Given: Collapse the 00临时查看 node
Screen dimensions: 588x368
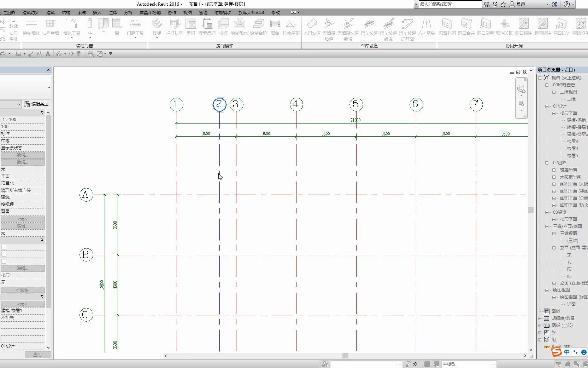Looking at the screenshot, I should click(x=547, y=85).
